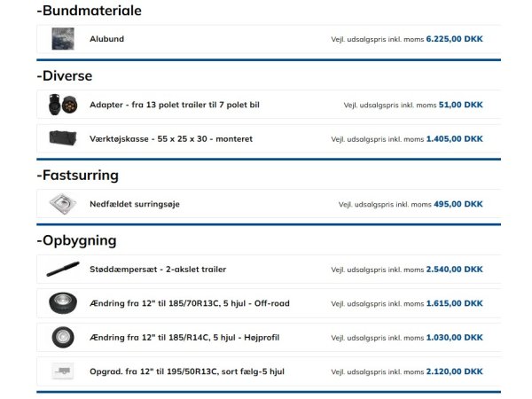The height and width of the screenshot is (399, 532).
Task: Select the 195/50R13C sort fælg upgrade
Action: (x=186, y=372)
